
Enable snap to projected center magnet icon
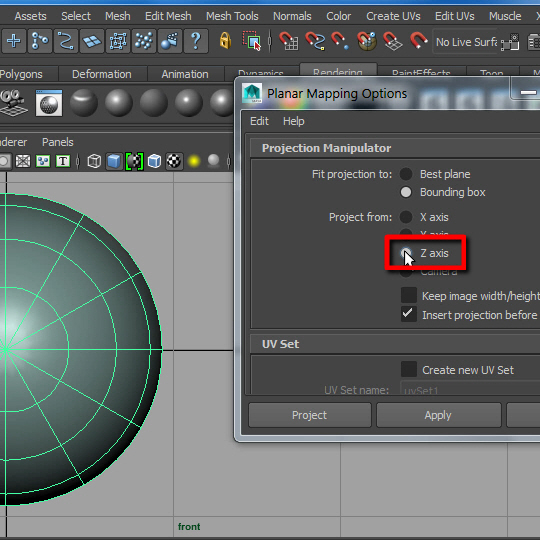(x=367, y=41)
